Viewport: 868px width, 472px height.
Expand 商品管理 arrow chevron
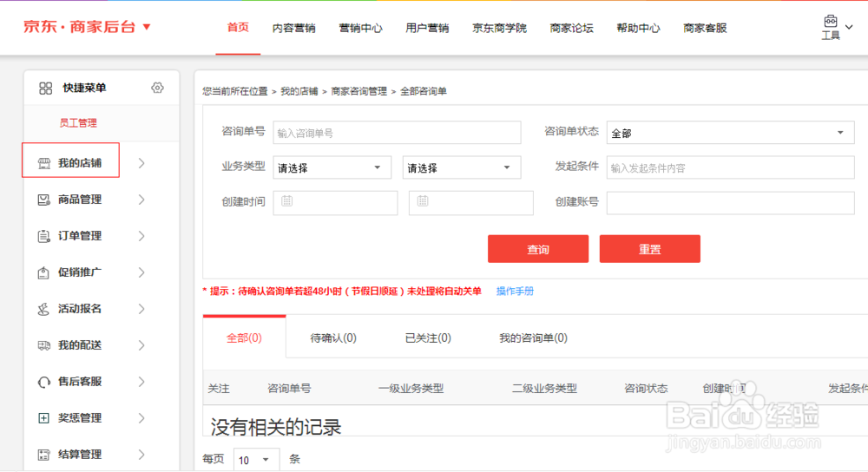click(141, 200)
